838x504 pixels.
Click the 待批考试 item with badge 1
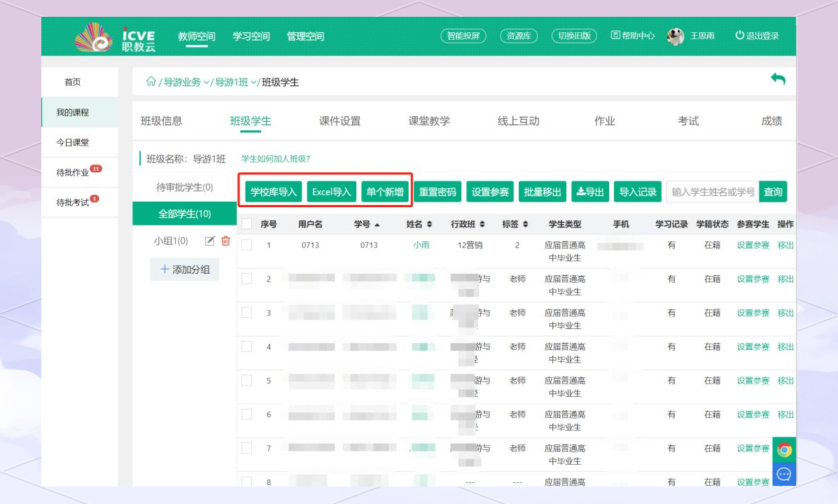coord(79,202)
